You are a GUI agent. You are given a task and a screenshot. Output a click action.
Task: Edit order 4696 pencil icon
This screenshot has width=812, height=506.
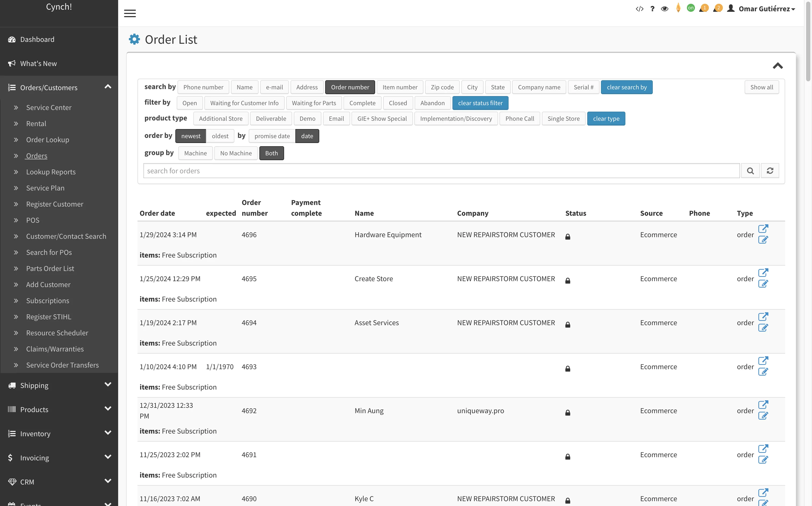763,240
